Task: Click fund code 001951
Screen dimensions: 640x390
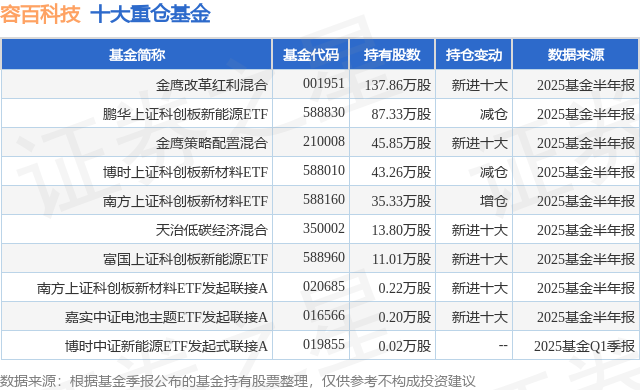Action: point(324,83)
